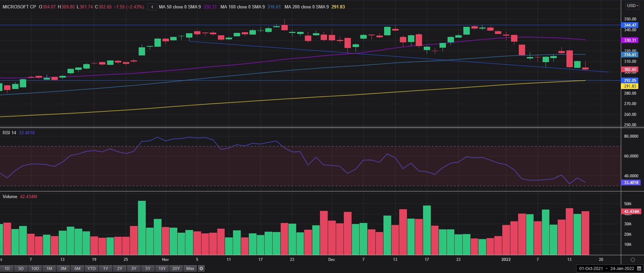Screen dimensions: 644x273
Task: Select the yellow 291.83 MA 200 price tag
Action: point(630,86)
